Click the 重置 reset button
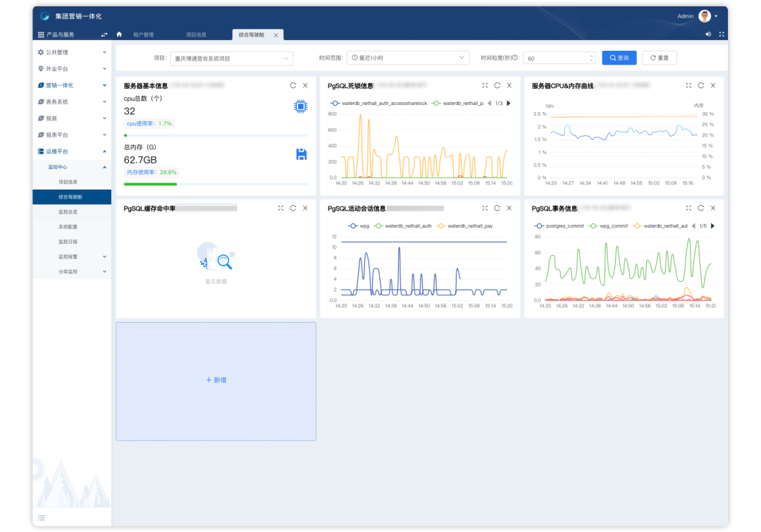 (x=659, y=58)
